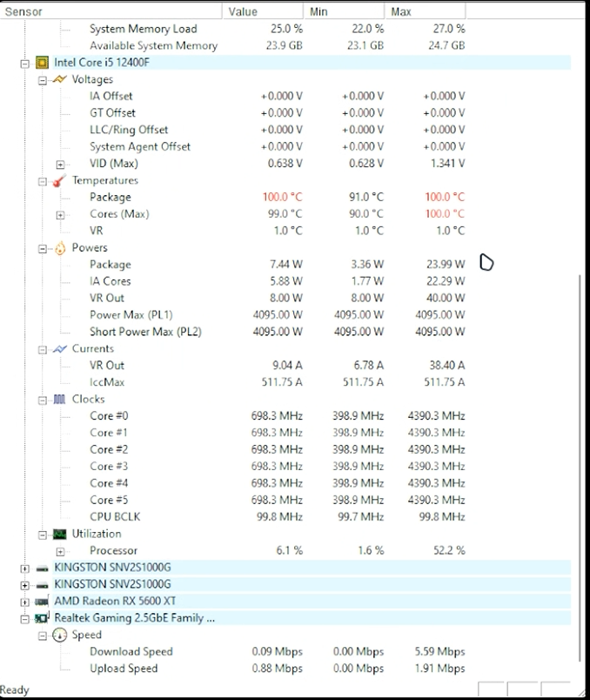Click the Ready status bar text
590x700 pixels.
(x=14, y=690)
